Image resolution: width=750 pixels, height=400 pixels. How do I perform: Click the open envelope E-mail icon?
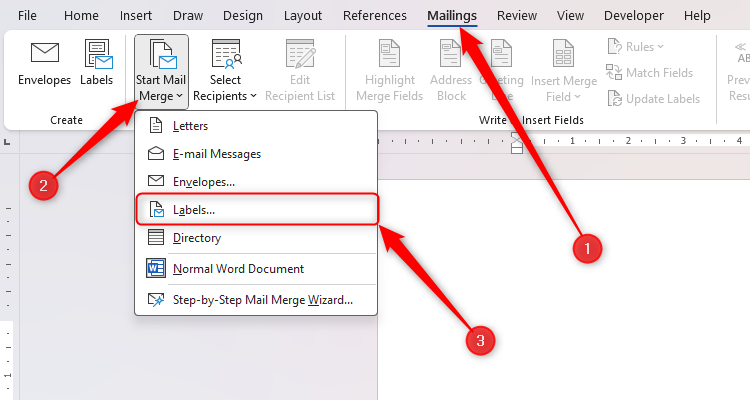click(x=156, y=153)
